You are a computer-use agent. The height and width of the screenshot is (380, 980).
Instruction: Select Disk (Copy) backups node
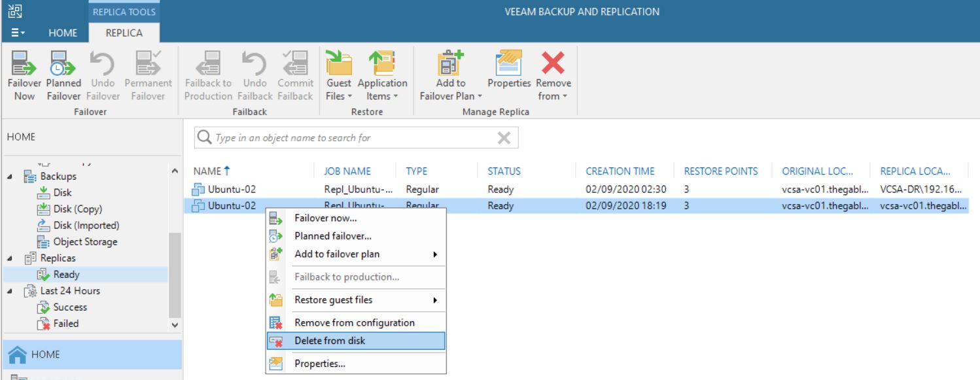coord(77,209)
